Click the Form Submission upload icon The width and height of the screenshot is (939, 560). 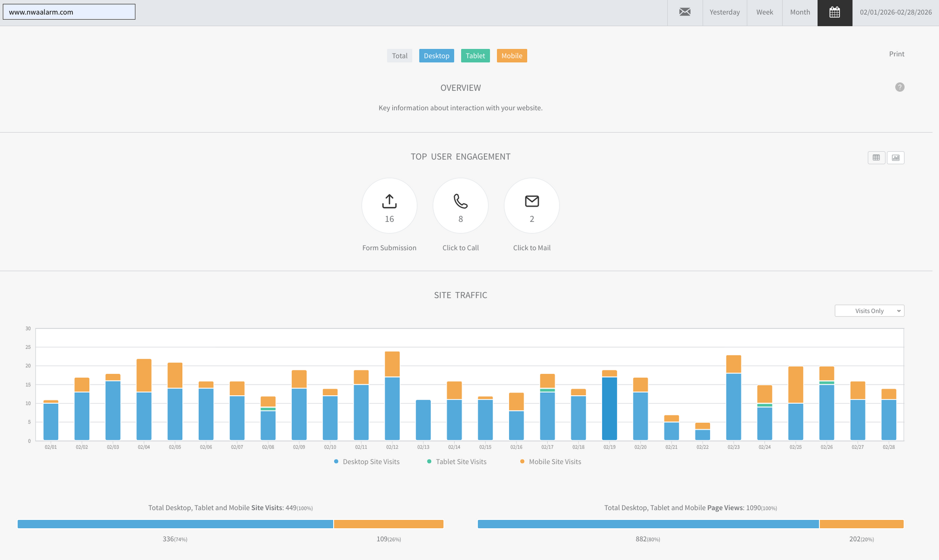coord(389,201)
